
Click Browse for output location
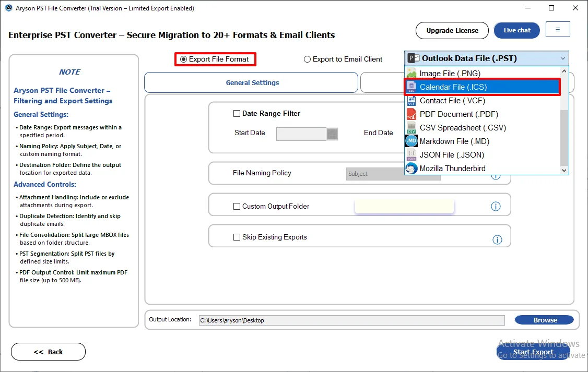click(x=545, y=320)
